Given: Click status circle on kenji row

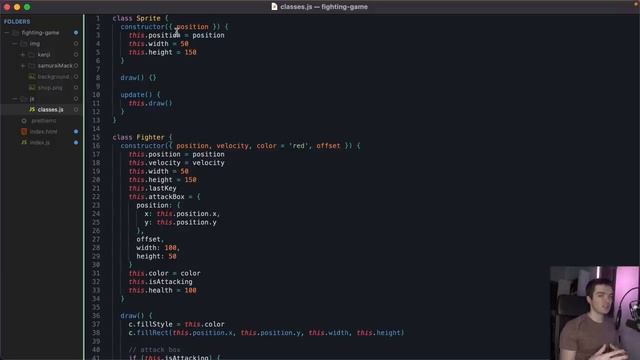Looking at the screenshot, I should coord(76,55).
